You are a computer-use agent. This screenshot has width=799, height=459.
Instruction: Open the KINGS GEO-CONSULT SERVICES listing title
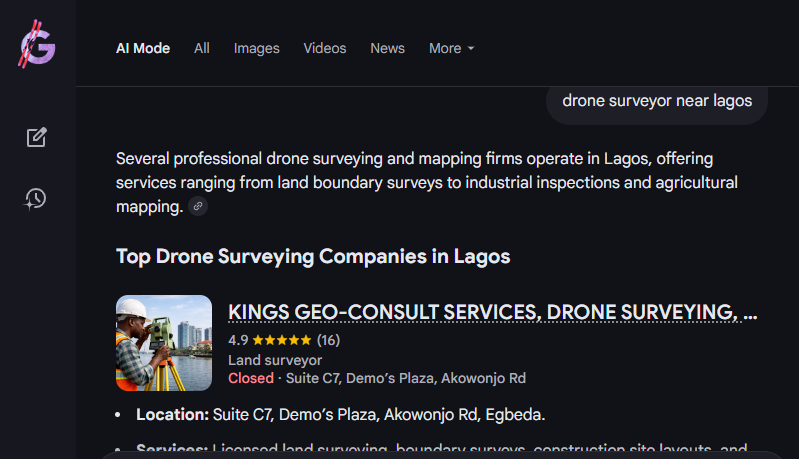point(492,312)
